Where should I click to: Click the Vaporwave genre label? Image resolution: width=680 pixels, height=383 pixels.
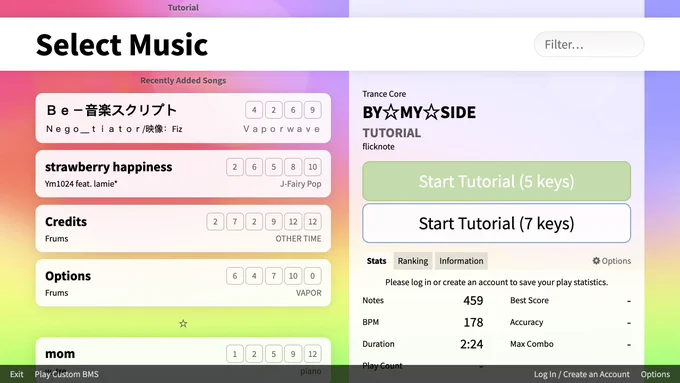282,129
